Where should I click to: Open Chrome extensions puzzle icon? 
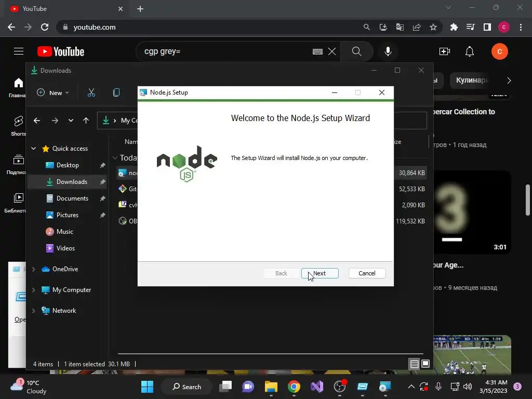click(454, 27)
